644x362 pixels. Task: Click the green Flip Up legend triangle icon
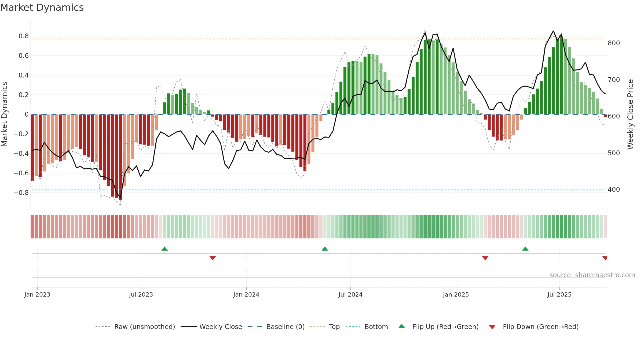[402, 326]
